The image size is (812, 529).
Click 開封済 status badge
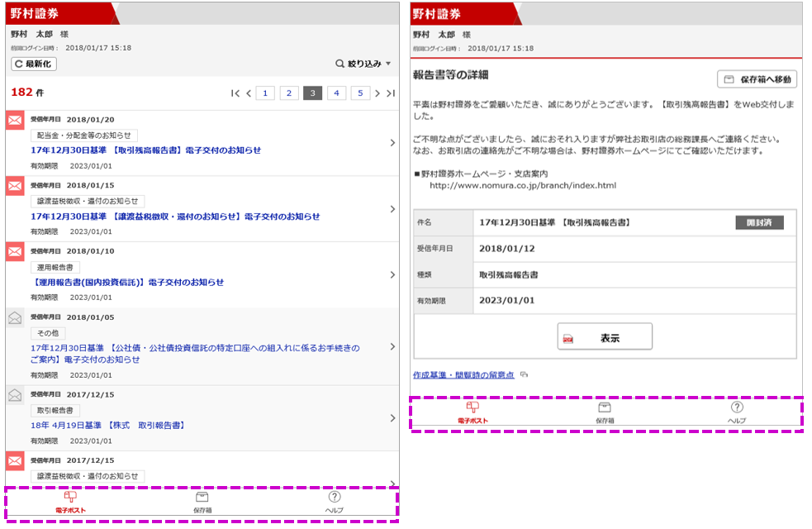tap(760, 222)
